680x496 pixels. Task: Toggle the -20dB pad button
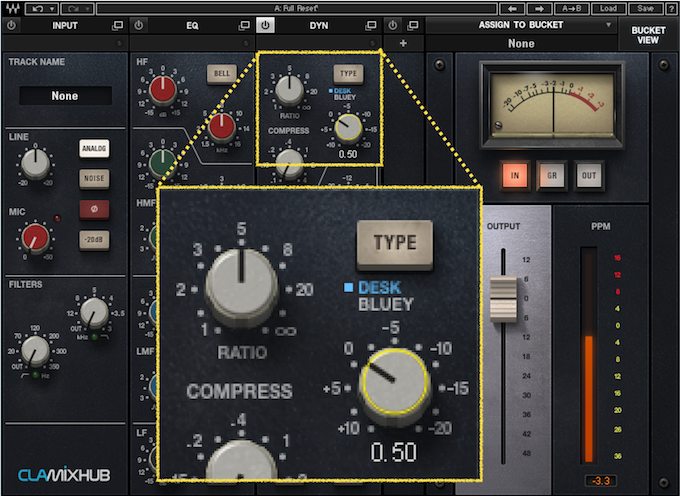94,239
